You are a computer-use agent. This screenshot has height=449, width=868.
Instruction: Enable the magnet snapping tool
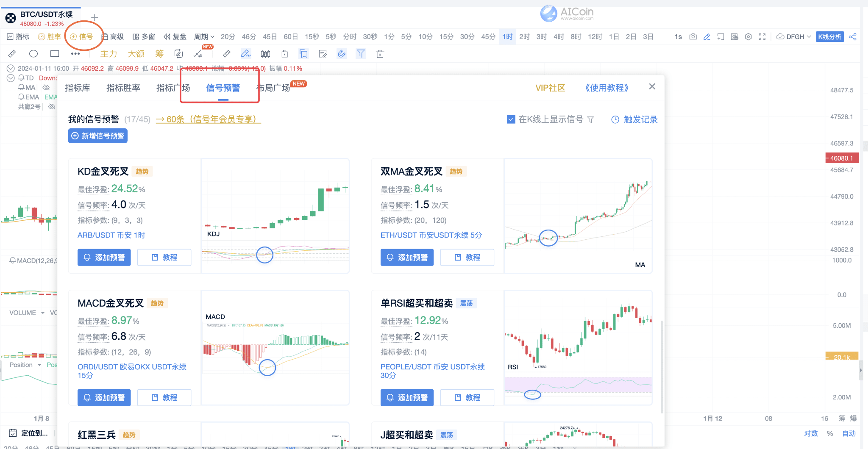coord(342,53)
